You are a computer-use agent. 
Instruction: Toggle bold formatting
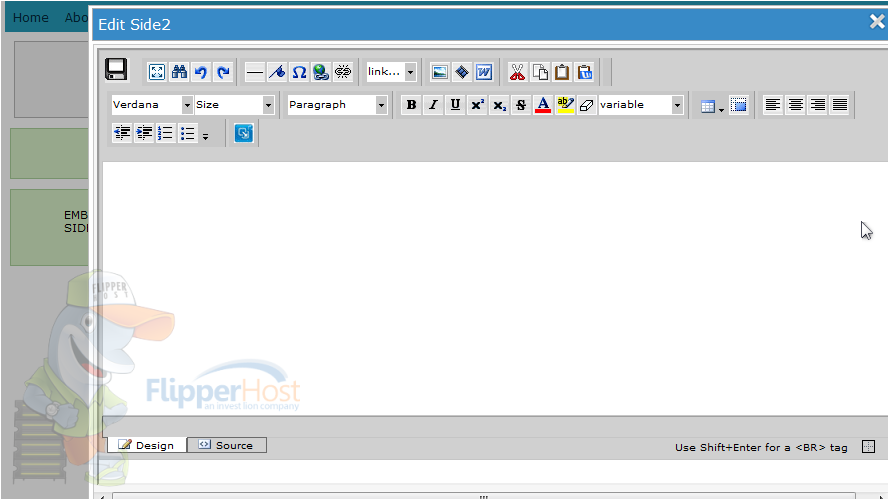[411, 105]
